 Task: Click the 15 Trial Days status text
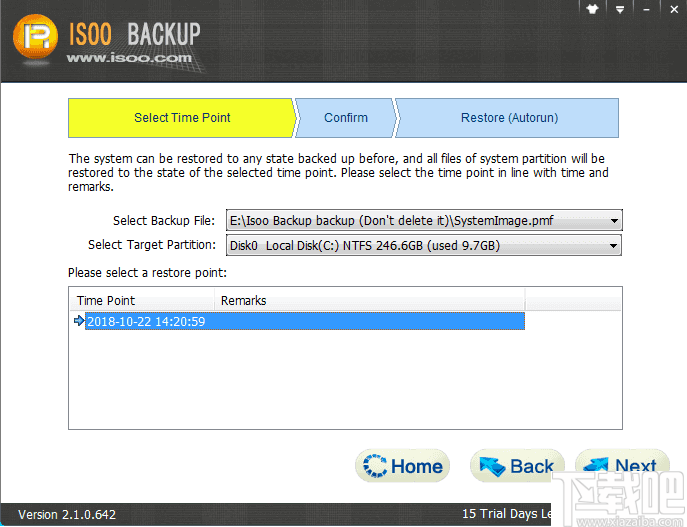506,514
